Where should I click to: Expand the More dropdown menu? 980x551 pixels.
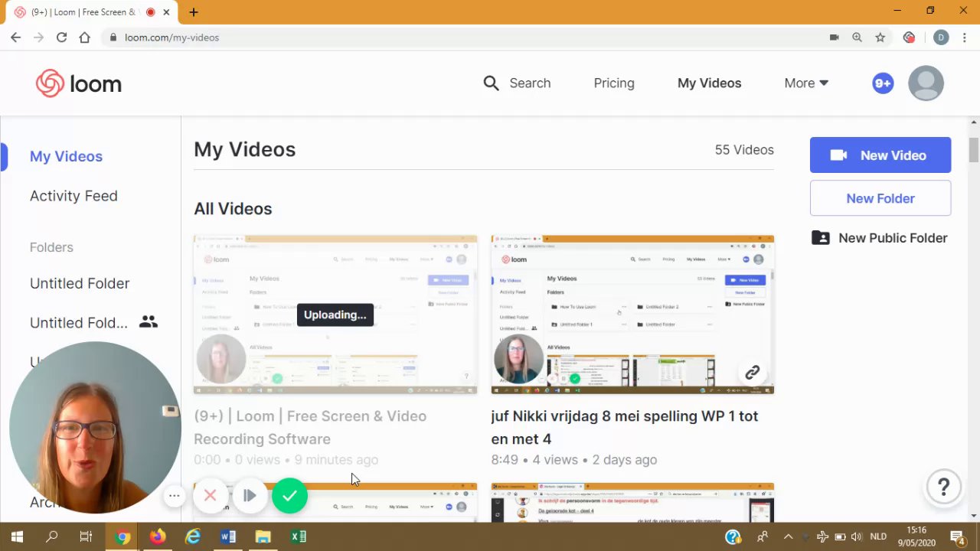pyautogui.click(x=806, y=83)
